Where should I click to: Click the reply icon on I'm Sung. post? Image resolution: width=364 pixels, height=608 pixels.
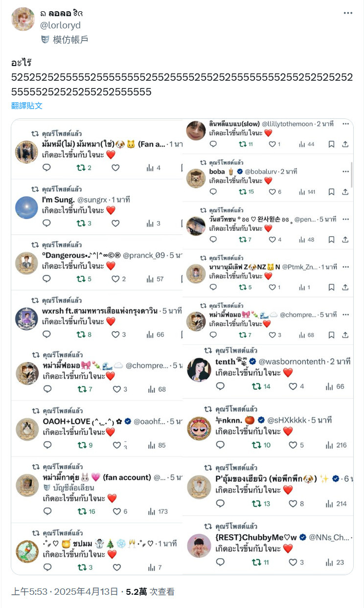pos(47,223)
